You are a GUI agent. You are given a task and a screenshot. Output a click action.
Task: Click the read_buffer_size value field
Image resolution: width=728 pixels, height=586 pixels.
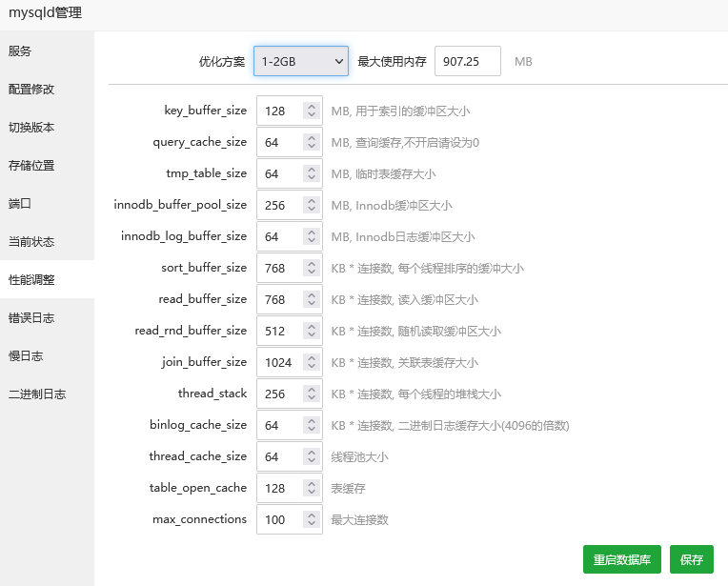290,299
